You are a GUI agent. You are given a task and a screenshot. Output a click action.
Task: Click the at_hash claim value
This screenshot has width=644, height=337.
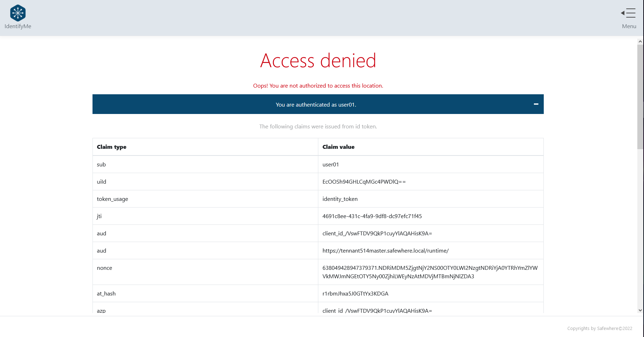coord(355,294)
